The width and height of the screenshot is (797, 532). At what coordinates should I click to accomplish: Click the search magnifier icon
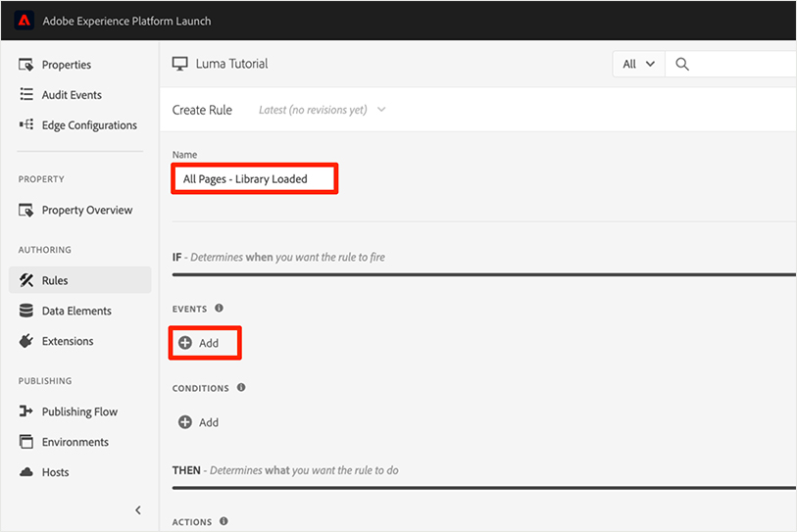coord(682,64)
